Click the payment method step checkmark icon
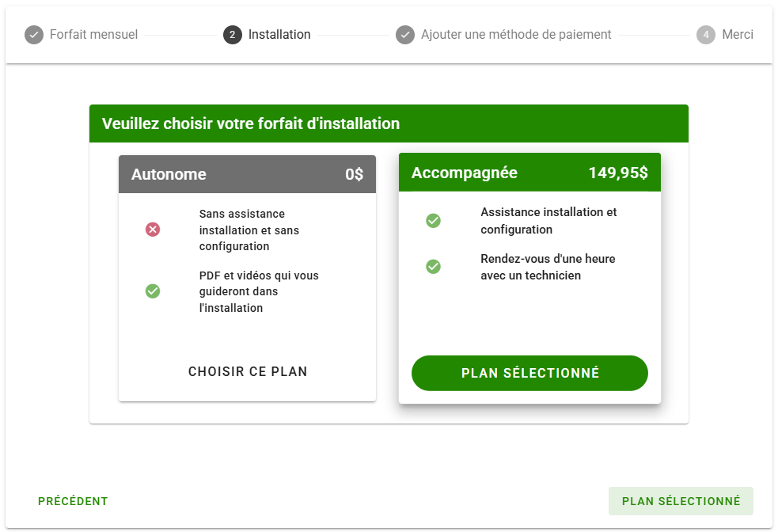The image size is (778, 532). tap(405, 35)
